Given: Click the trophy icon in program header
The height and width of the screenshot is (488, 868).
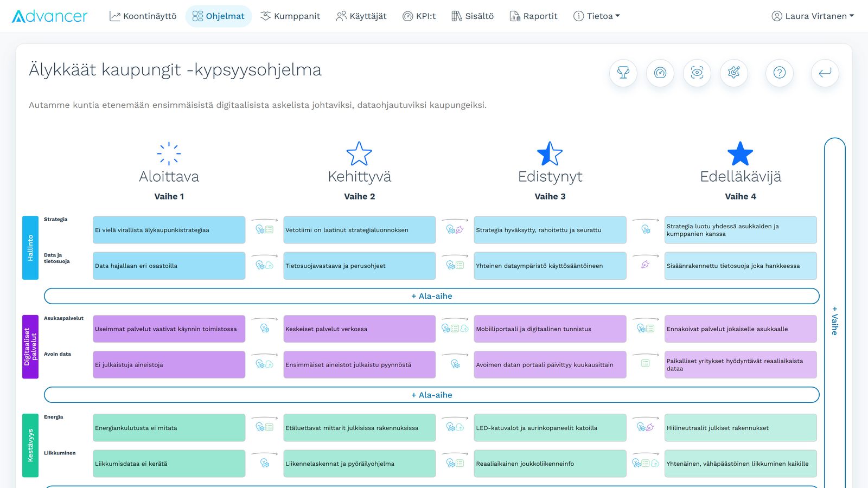Looking at the screenshot, I should point(623,73).
